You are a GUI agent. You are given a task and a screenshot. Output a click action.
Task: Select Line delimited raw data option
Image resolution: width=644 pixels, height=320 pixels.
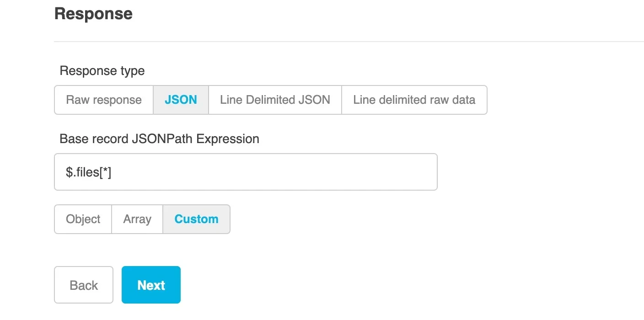pyautogui.click(x=414, y=100)
